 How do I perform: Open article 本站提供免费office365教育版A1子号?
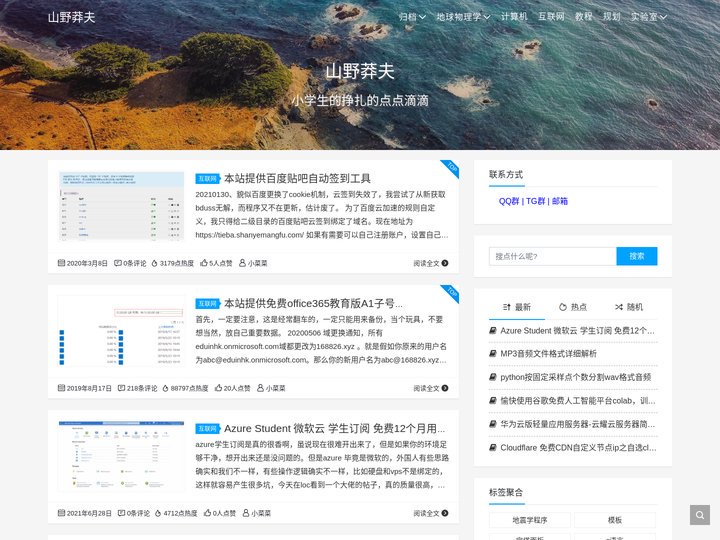point(313,303)
